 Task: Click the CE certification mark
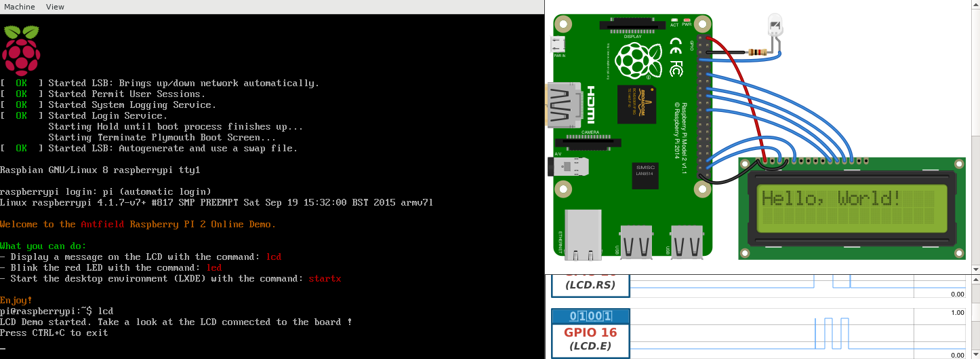pyautogui.click(x=676, y=46)
